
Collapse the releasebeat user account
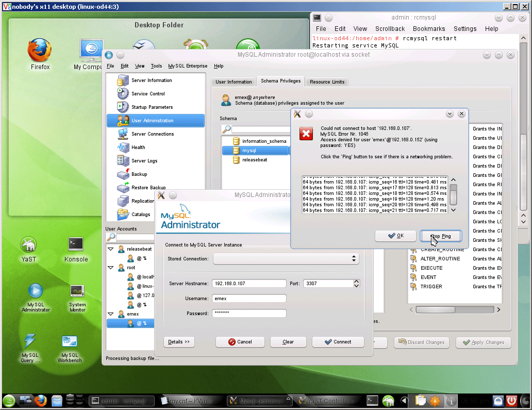(x=111, y=249)
